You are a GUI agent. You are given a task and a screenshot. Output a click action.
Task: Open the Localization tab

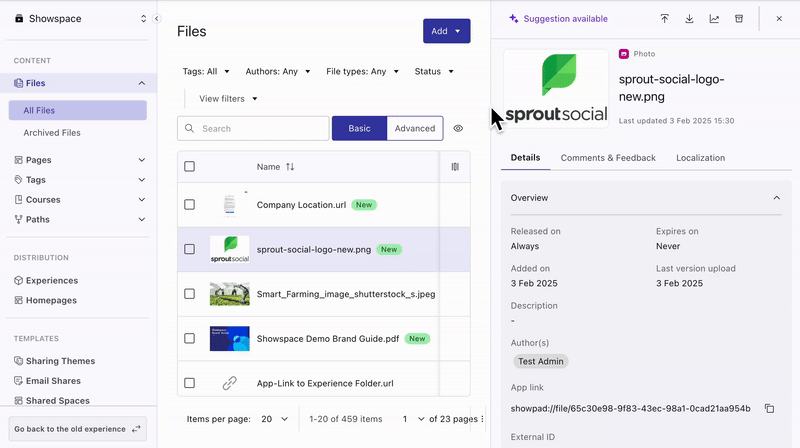click(700, 158)
